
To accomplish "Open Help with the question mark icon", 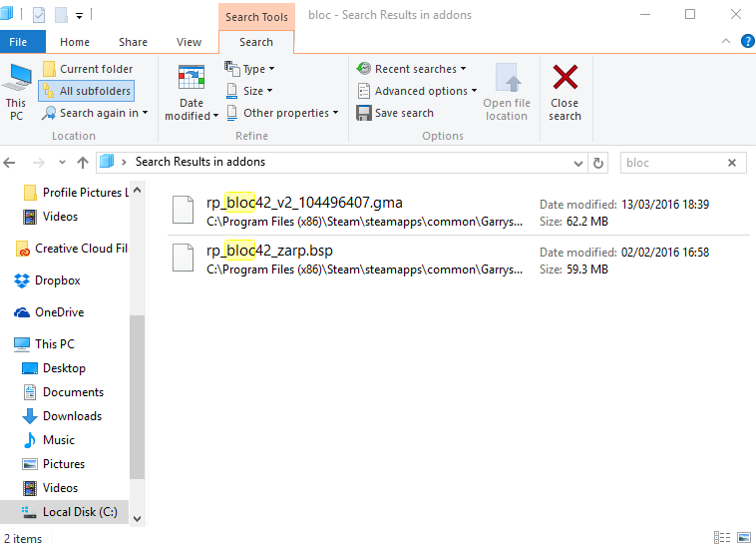I will 747,42.
